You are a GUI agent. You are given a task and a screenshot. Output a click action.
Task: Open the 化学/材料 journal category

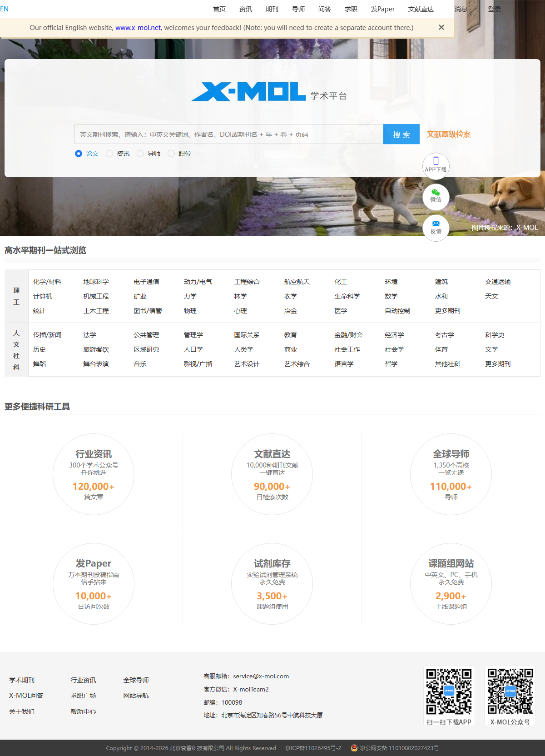pos(47,282)
